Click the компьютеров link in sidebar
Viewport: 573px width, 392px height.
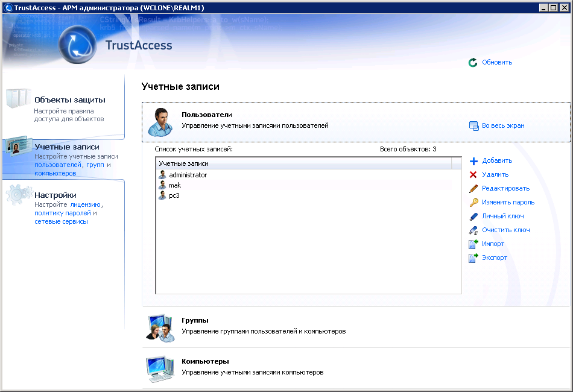point(55,173)
